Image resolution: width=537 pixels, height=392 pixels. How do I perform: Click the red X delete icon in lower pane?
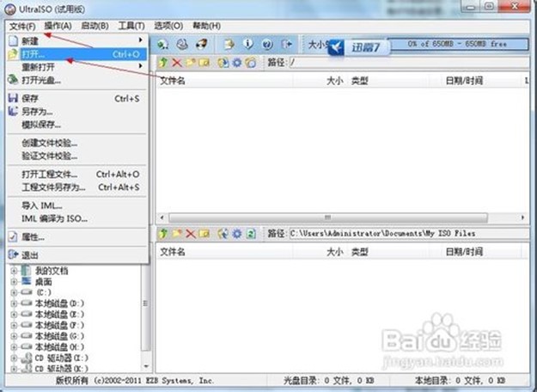191,233
